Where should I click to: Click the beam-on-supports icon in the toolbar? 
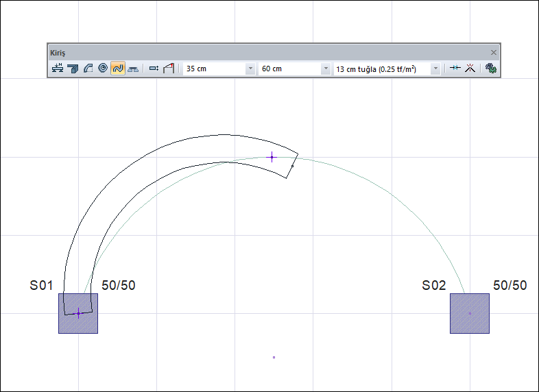pyautogui.click(x=133, y=69)
